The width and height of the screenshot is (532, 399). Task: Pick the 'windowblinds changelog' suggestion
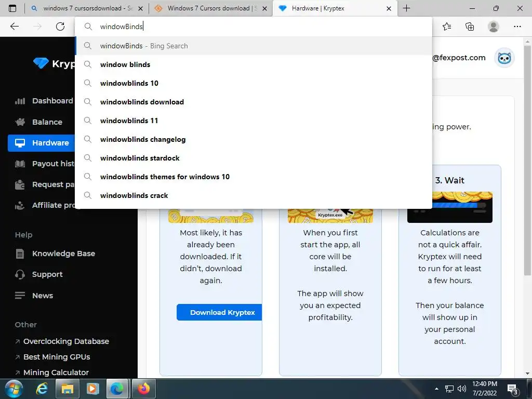coord(254,139)
